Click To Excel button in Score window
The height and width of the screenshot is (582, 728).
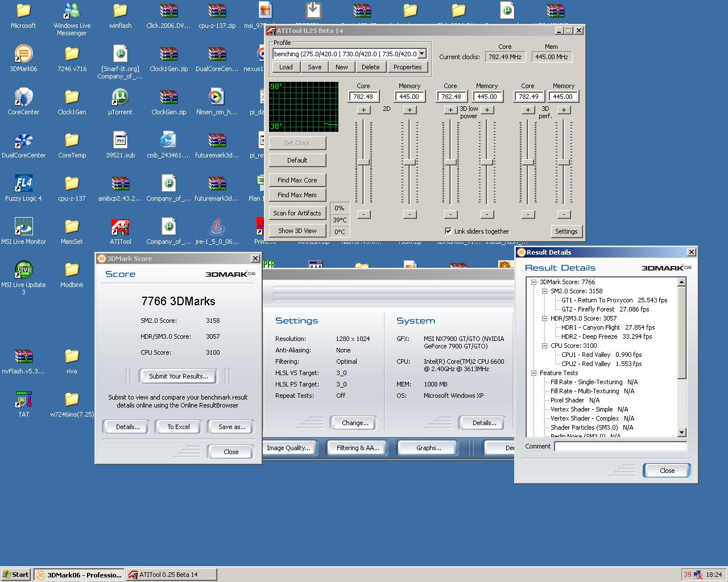[179, 427]
